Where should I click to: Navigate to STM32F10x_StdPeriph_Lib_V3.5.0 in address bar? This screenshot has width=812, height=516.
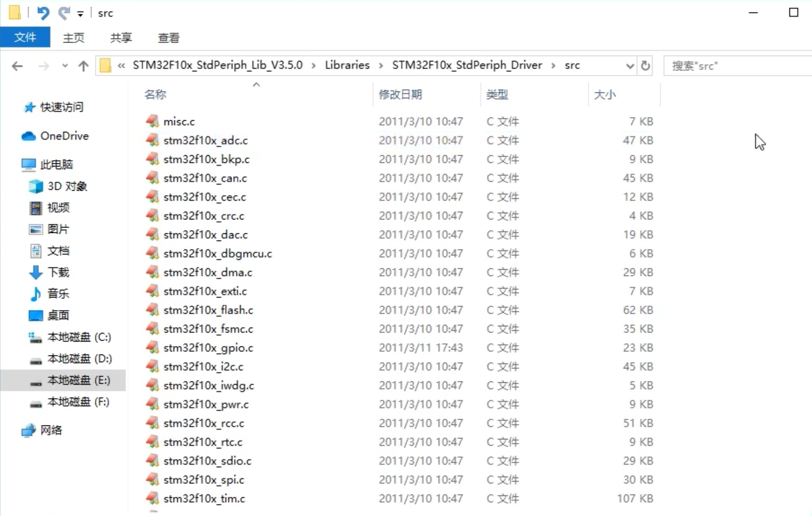click(x=217, y=65)
